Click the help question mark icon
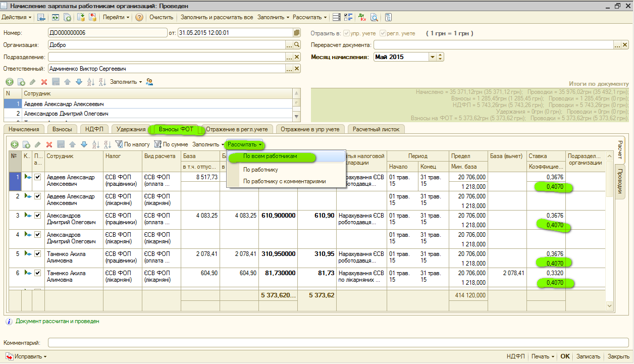634x364 pixels. tap(139, 17)
